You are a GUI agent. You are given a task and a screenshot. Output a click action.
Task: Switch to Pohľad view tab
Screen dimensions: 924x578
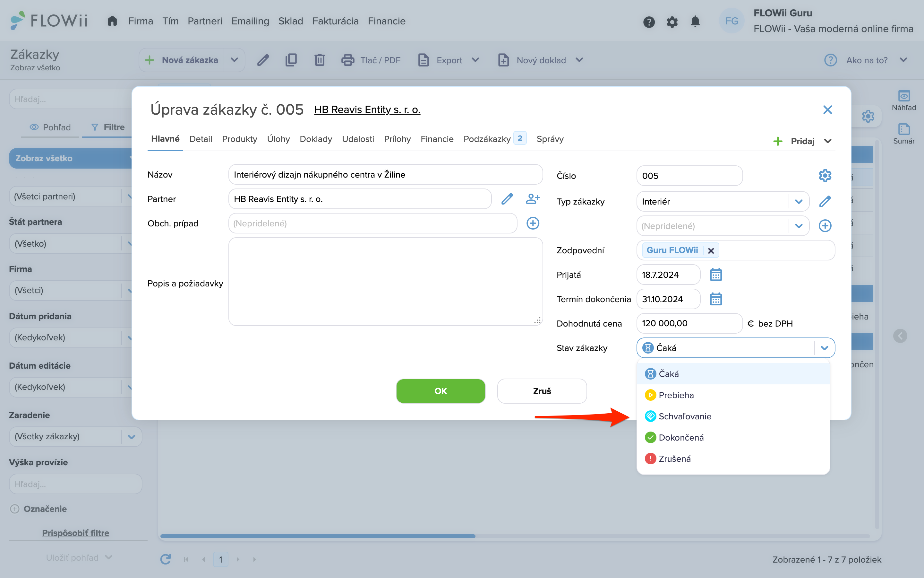[x=50, y=127]
